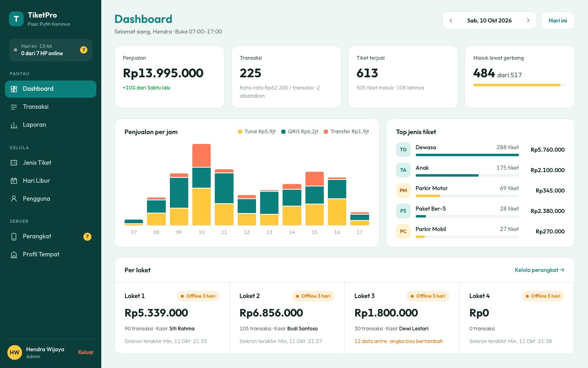
Task: Click the 12 data antre warning text
Action: point(399,341)
